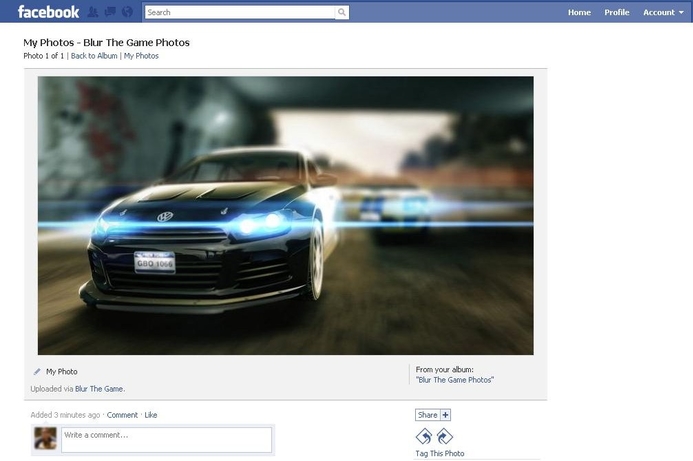Click the racing car photo

(286, 216)
